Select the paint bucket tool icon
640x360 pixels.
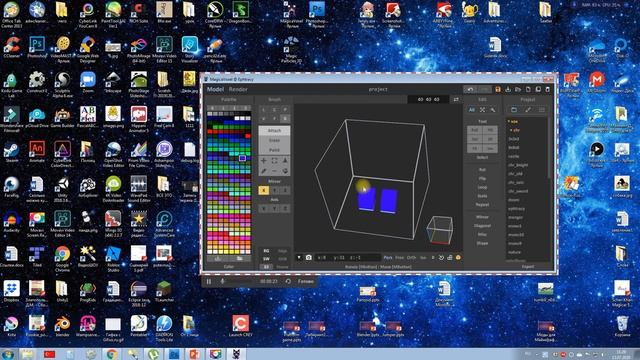click(285, 171)
